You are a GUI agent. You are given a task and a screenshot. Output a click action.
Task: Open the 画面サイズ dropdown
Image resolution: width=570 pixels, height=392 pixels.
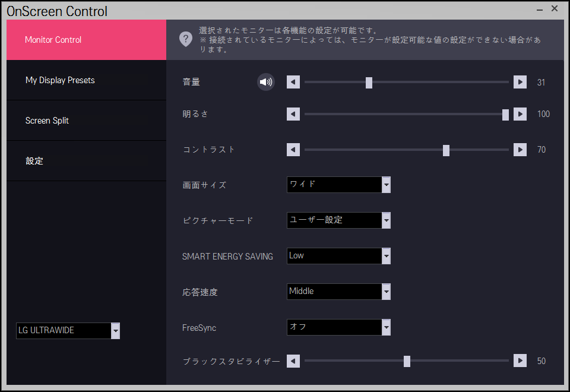point(386,185)
